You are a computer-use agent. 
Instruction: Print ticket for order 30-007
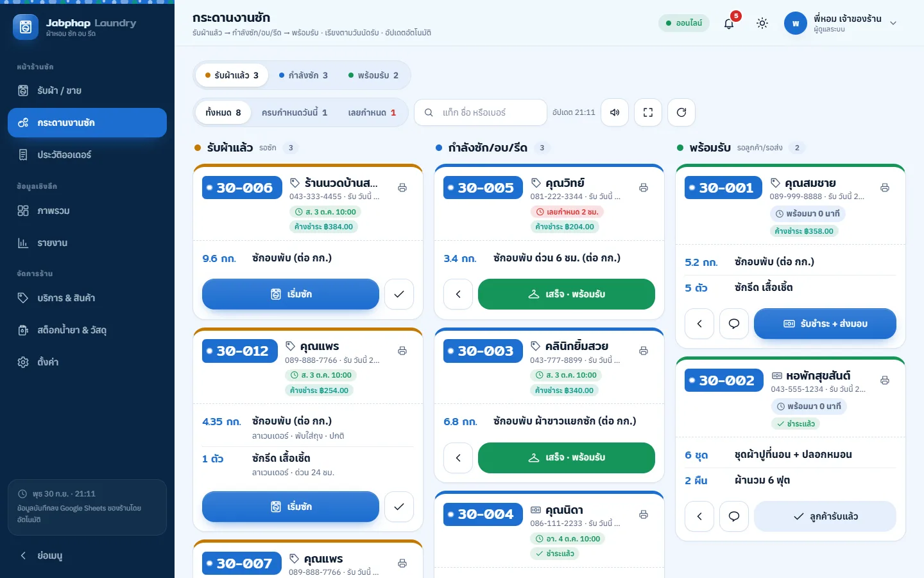coord(402,563)
